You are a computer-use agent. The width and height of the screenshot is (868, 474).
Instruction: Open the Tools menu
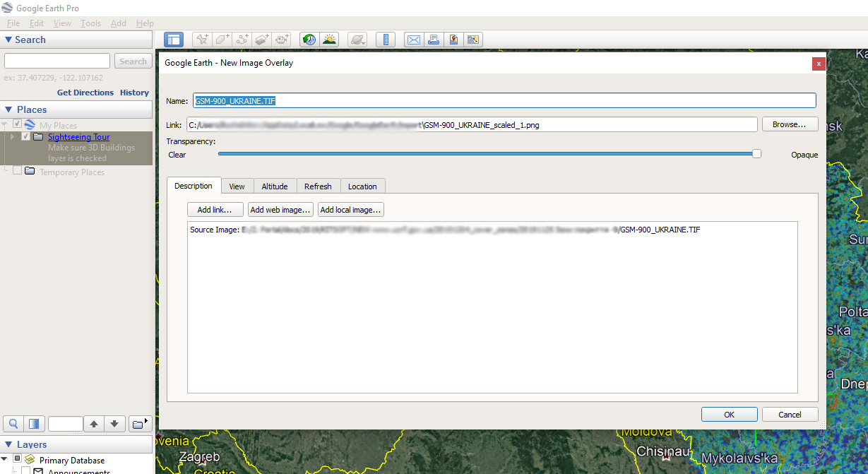click(x=90, y=23)
